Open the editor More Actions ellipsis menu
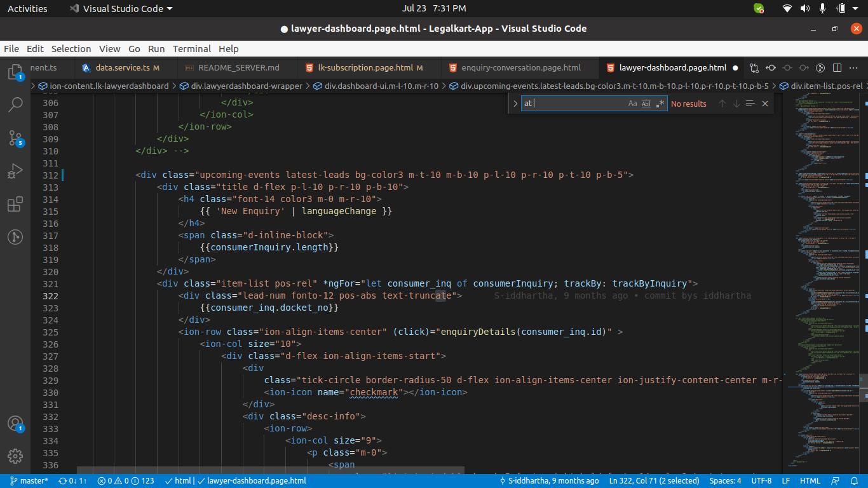 point(853,67)
